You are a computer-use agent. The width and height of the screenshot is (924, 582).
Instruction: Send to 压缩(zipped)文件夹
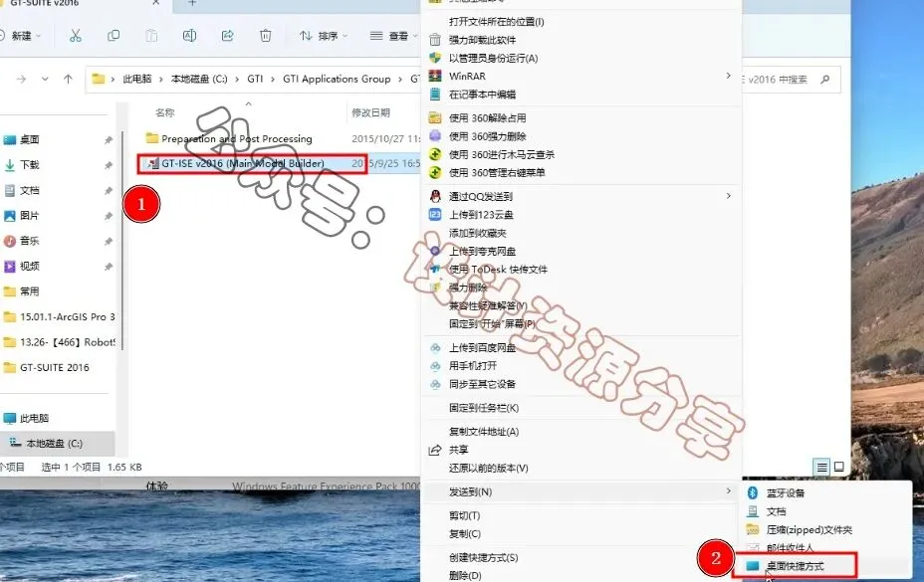click(x=809, y=529)
